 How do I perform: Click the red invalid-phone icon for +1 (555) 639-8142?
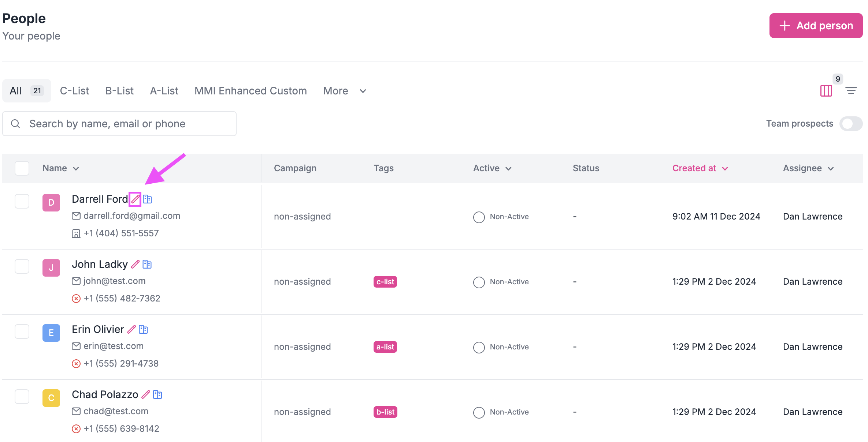tap(76, 429)
